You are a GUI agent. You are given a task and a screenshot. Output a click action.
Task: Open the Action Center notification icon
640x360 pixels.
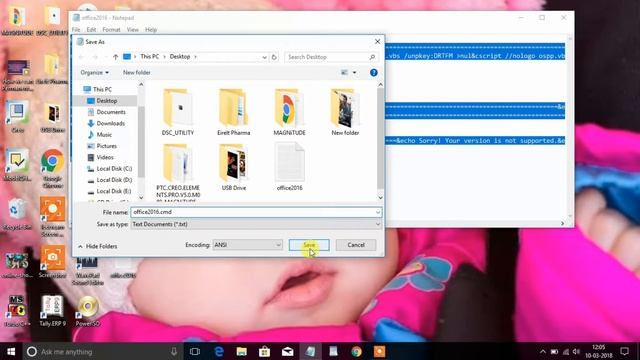coord(624,351)
